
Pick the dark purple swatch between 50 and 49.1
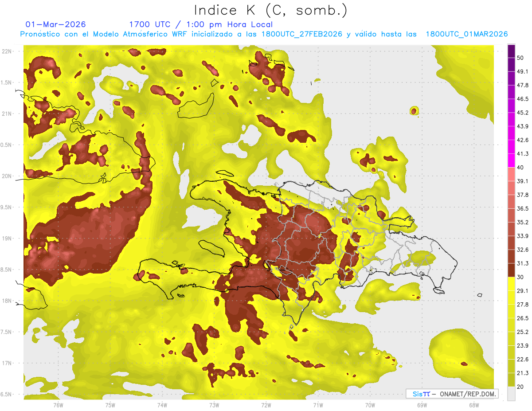tap(511, 65)
